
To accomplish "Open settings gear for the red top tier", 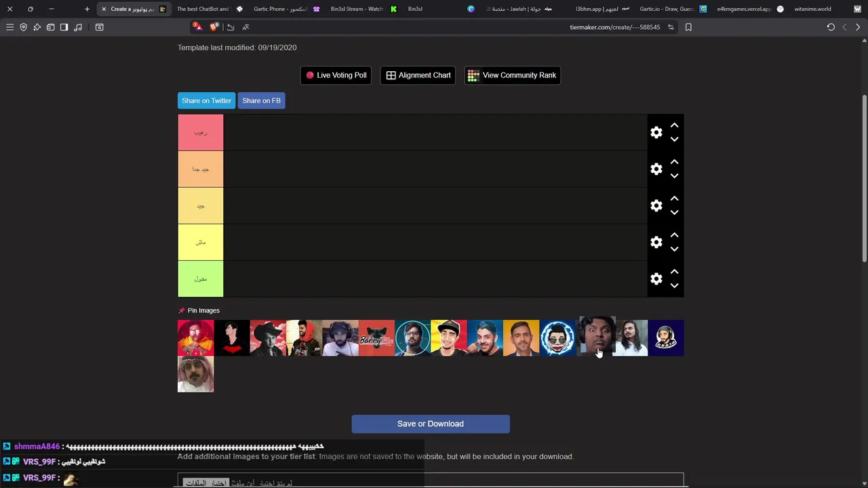I will [656, 133].
